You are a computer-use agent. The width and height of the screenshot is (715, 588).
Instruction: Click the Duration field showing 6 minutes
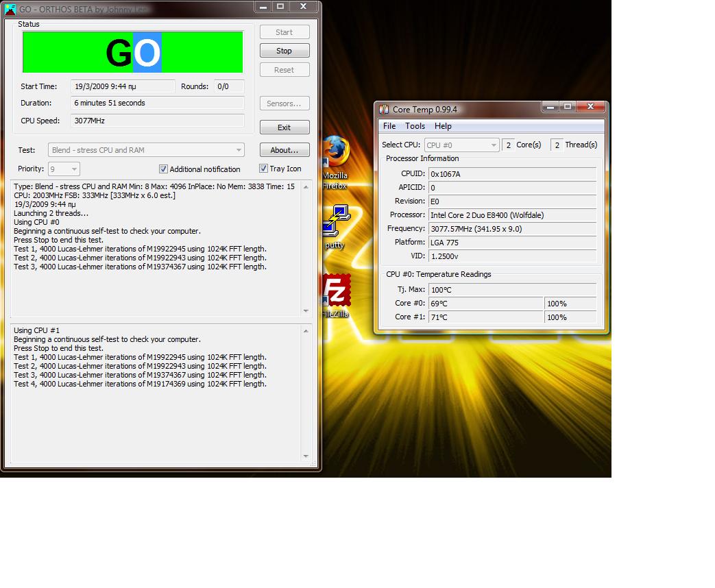(x=157, y=103)
